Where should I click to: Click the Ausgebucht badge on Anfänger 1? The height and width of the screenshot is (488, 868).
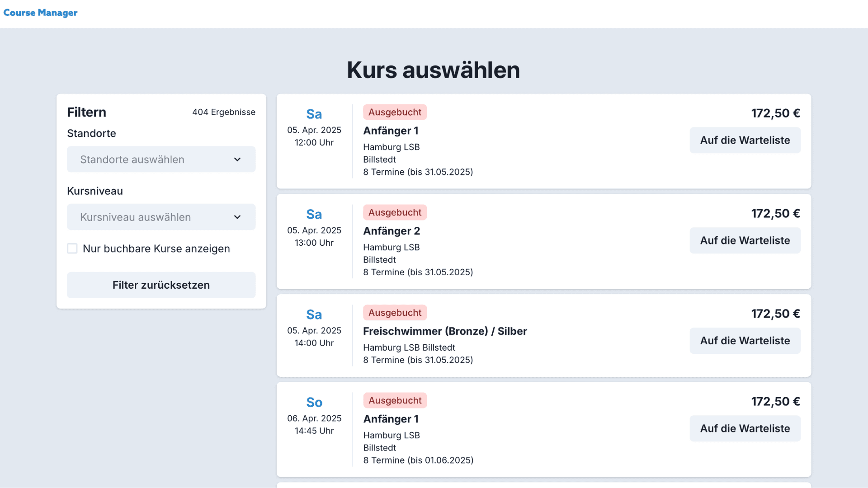coord(395,112)
